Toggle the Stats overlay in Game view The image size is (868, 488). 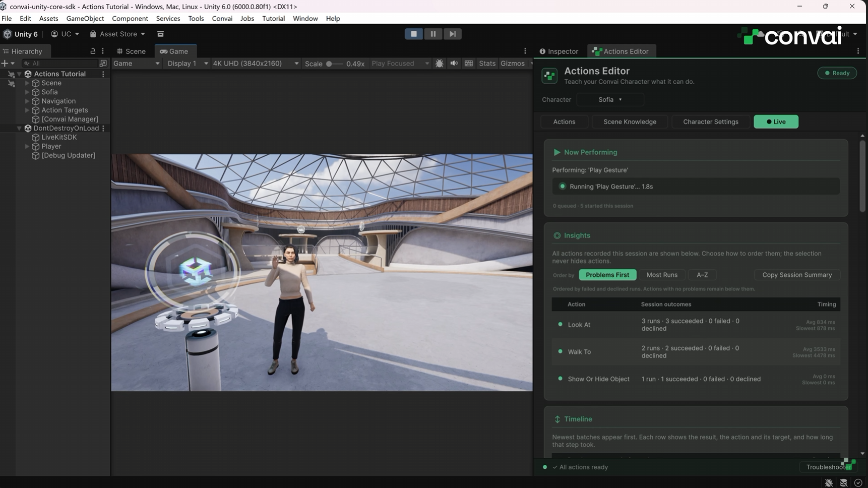(x=487, y=64)
